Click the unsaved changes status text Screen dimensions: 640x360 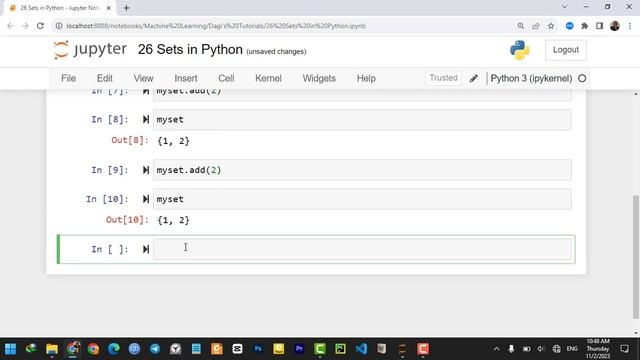tap(276, 51)
